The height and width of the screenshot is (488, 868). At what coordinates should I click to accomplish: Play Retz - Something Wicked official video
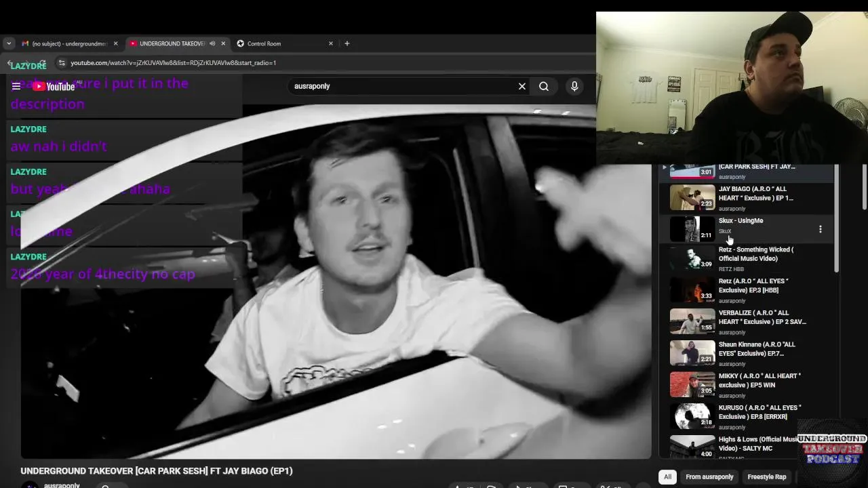pyautogui.click(x=755, y=254)
